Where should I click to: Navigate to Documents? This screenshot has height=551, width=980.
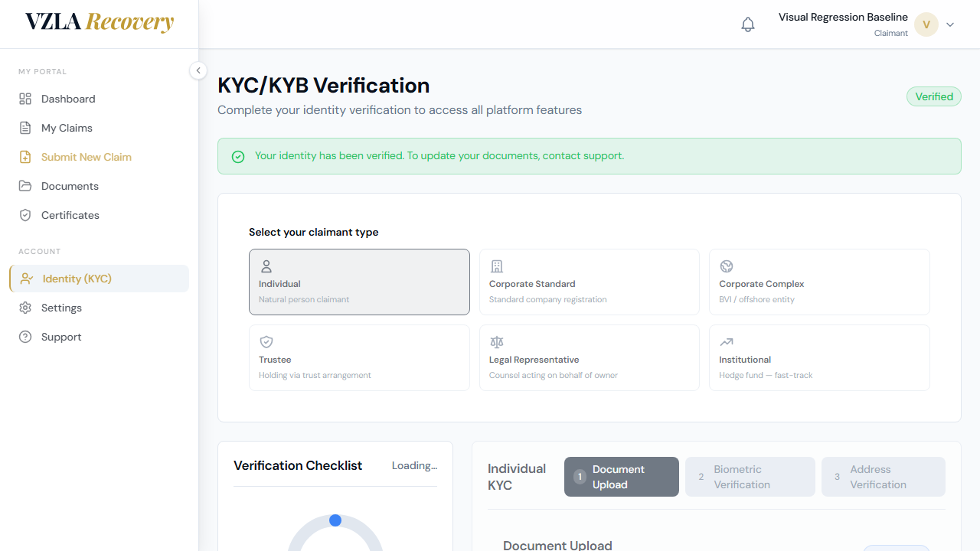pos(99,186)
